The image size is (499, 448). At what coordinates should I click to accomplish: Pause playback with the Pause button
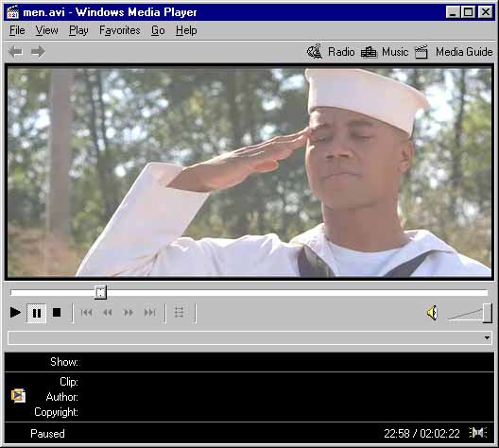click(37, 313)
